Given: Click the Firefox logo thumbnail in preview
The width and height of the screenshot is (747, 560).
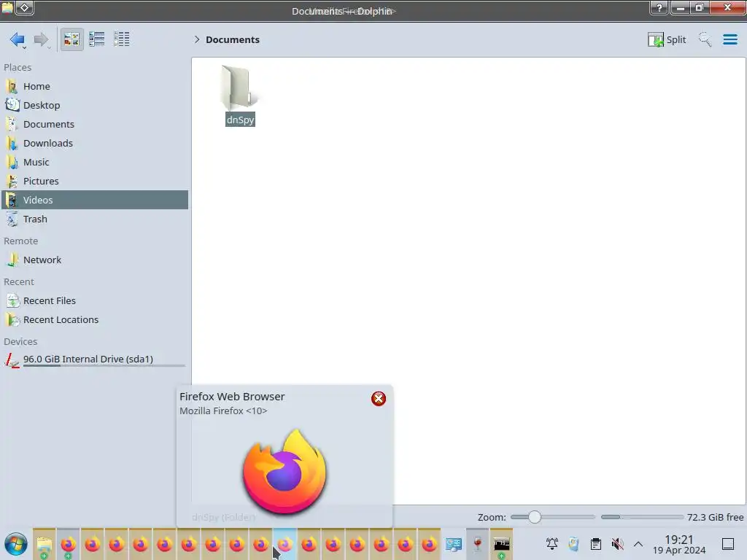Looking at the screenshot, I should [x=285, y=472].
